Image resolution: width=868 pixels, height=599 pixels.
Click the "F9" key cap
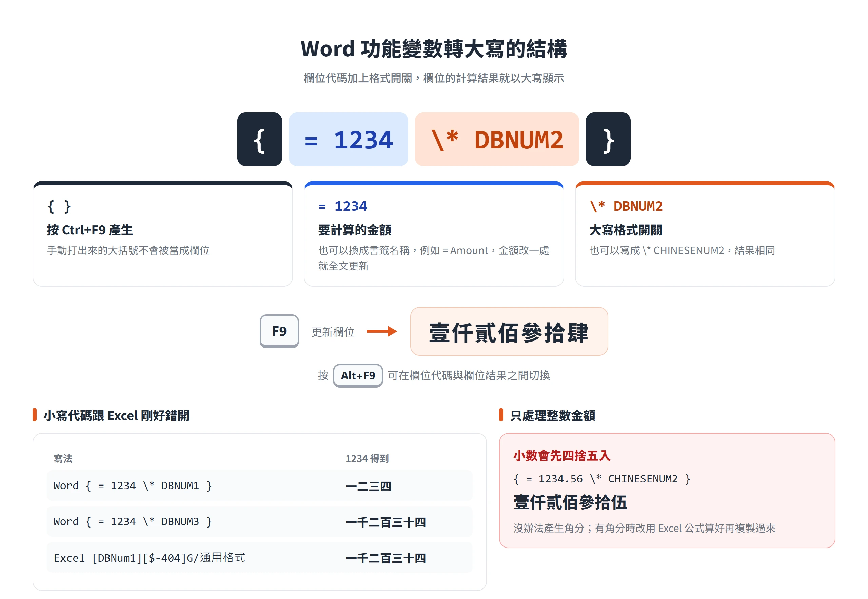coord(279,331)
